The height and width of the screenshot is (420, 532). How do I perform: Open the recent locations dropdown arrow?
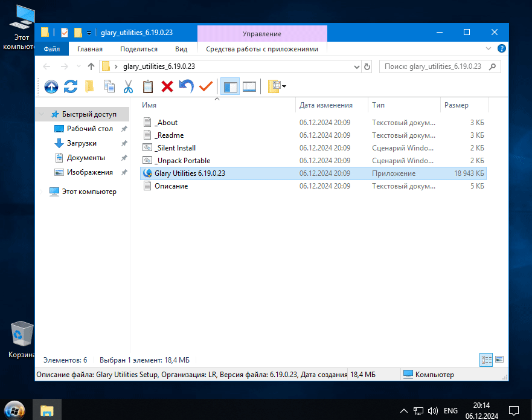coord(79,66)
